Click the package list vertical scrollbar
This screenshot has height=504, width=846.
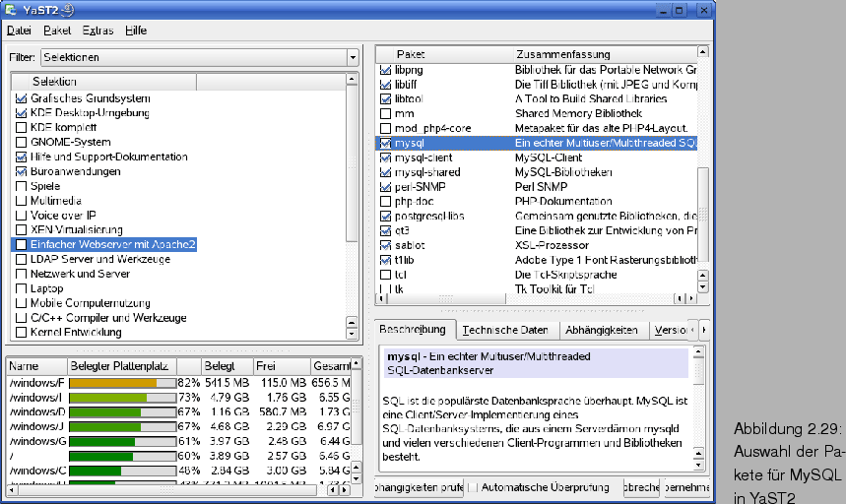tap(703, 216)
